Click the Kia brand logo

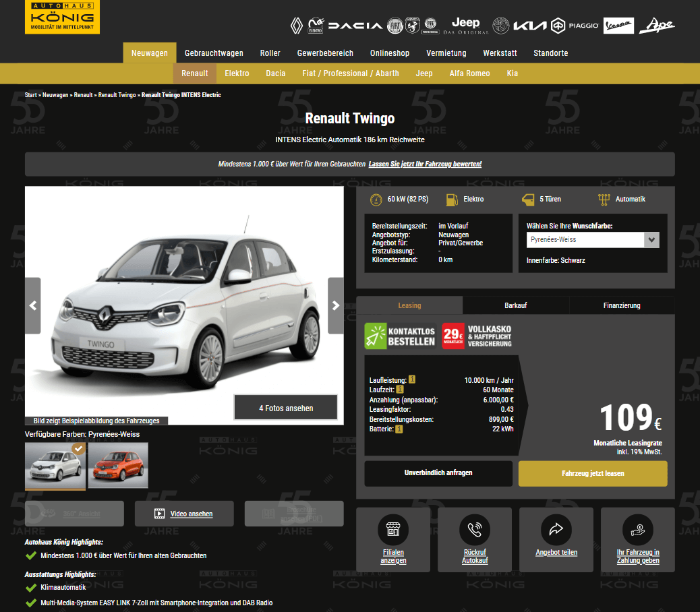coord(530,26)
